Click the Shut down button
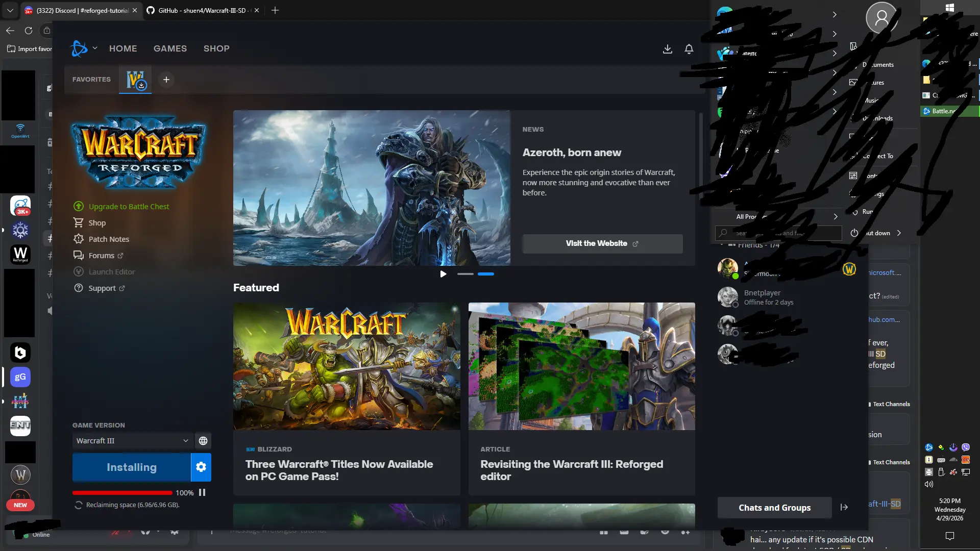Viewport: 980px width, 551px height. (871, 233)
